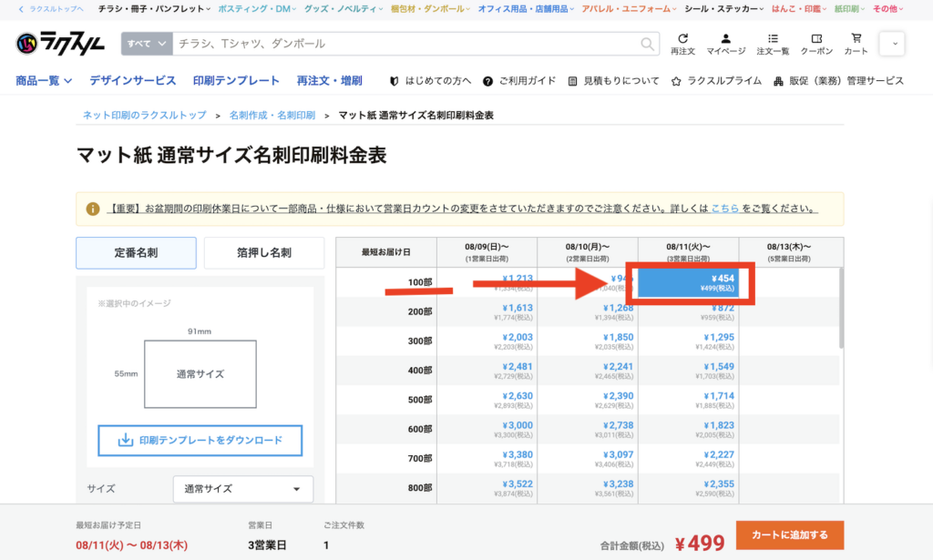The width and height of the screenshot is (933, 560).
Task: Click the 通常サイズ preview image
Action: click(x=200, y=374)
